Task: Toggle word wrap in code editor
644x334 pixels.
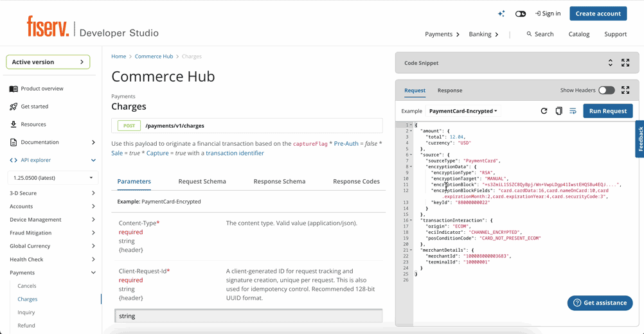Action: point(573,111)
